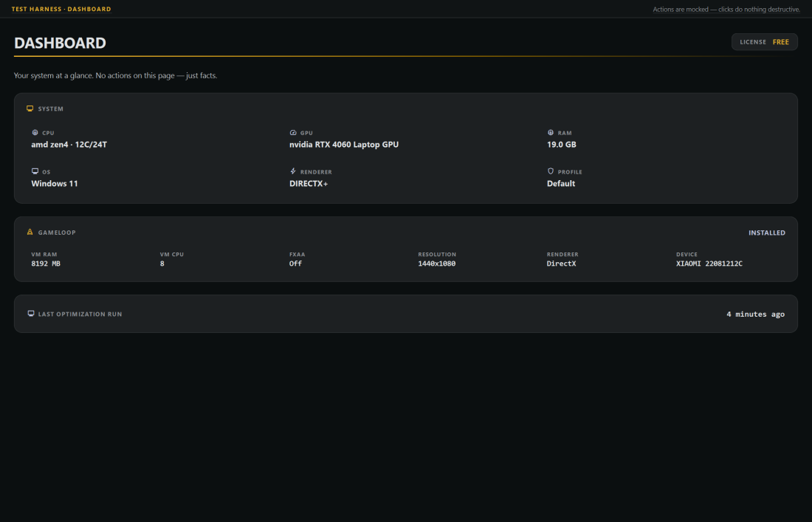Click the 'RESOLUTION' label
This screenshot has height=522, width=812.
pos(437,255)
